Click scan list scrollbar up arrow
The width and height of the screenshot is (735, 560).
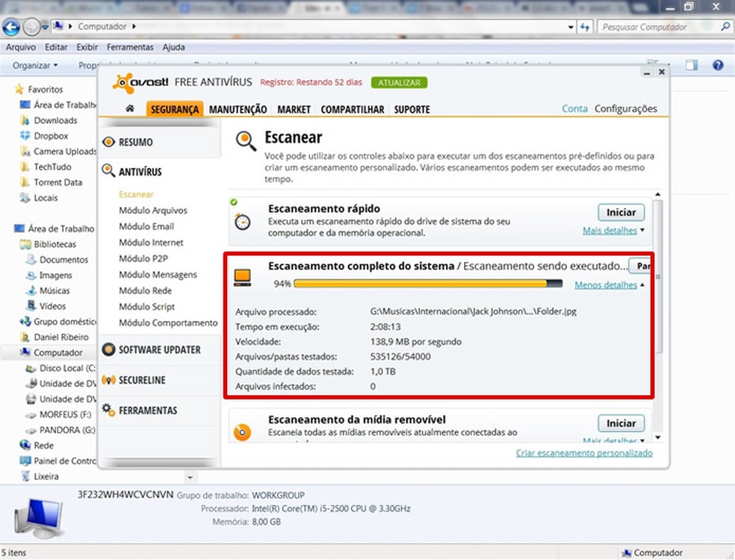[x=657, y=194]
